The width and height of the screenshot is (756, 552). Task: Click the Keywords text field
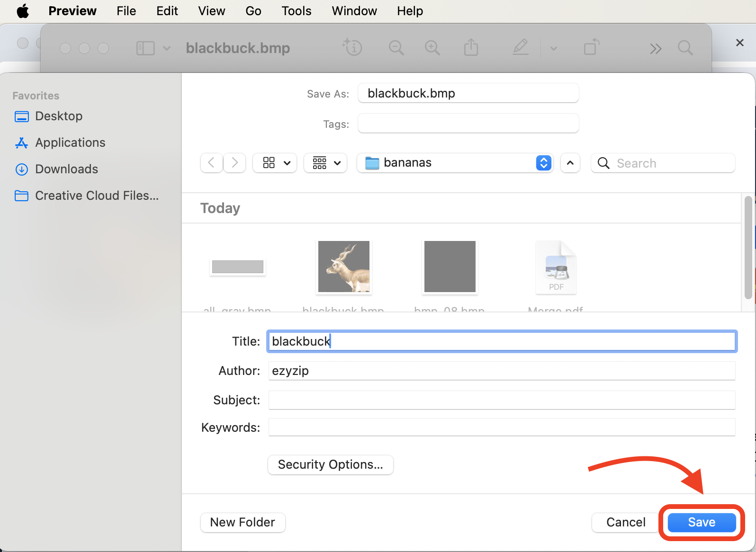coord(502,427)
